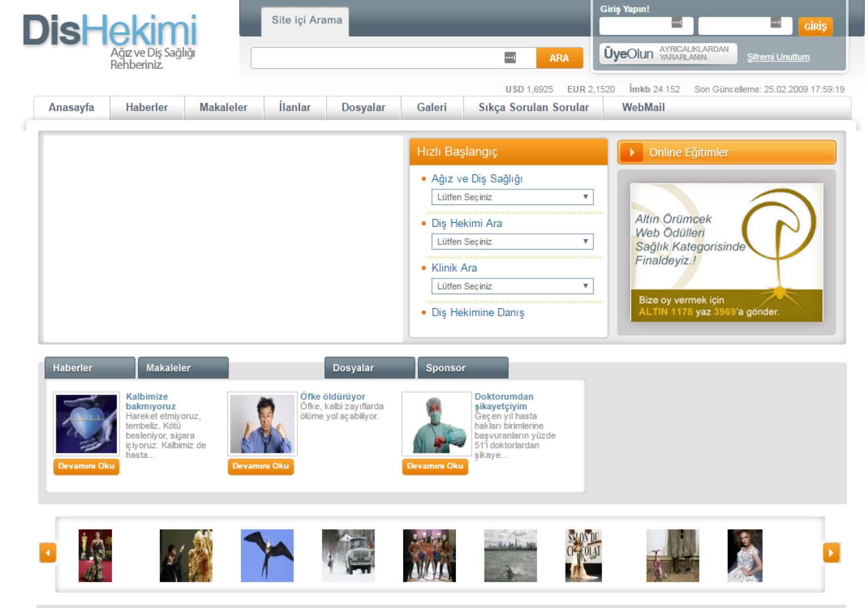The image size is (868, 608).
Task: Click the carousel right arrow button
Action: (x=831, y=553)
